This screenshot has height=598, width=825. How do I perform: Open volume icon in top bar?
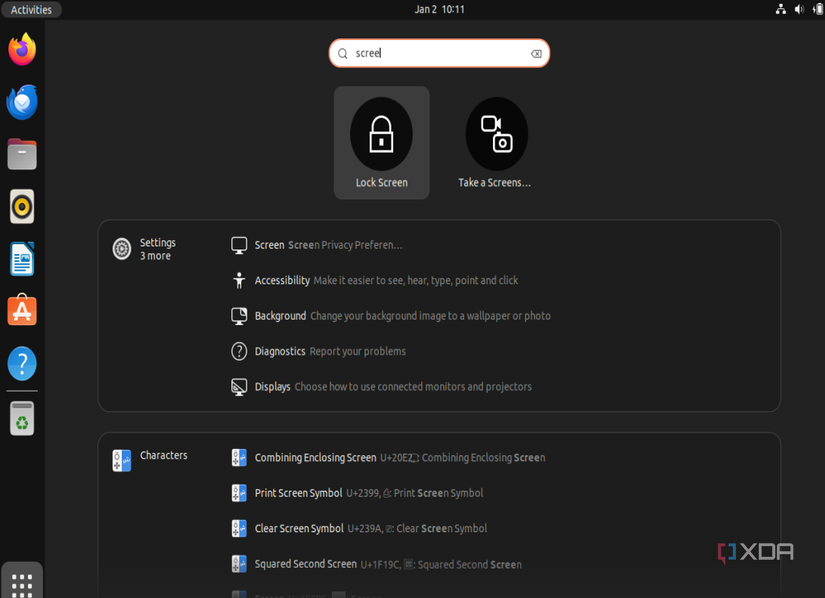799,9
